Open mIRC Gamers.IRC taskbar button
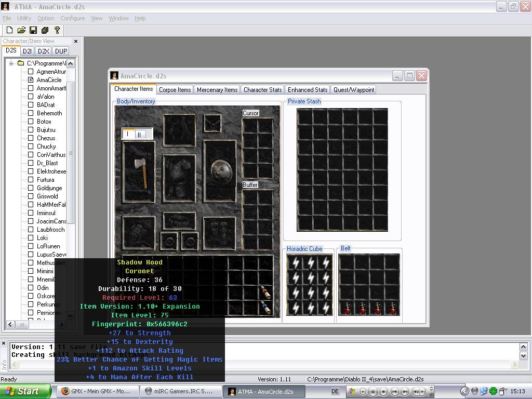This screenshot has width=532, height=399. tap(181, 391)
